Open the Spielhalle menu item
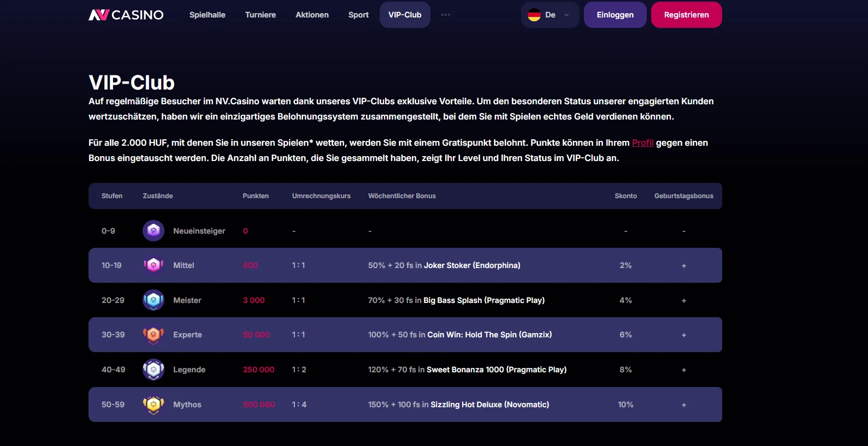The image size is (868, 446). pyautogui.click(x=208, y=15)
